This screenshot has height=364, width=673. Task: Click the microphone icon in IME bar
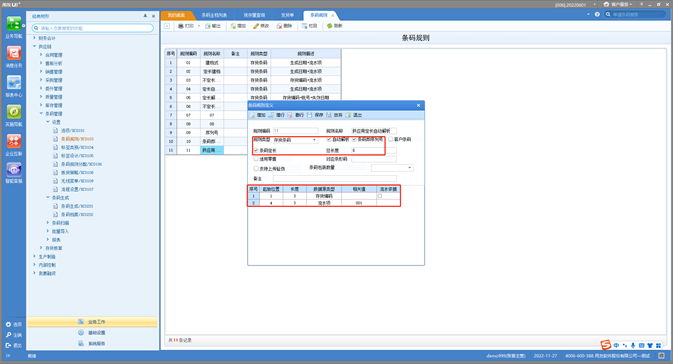pos(633,345)
